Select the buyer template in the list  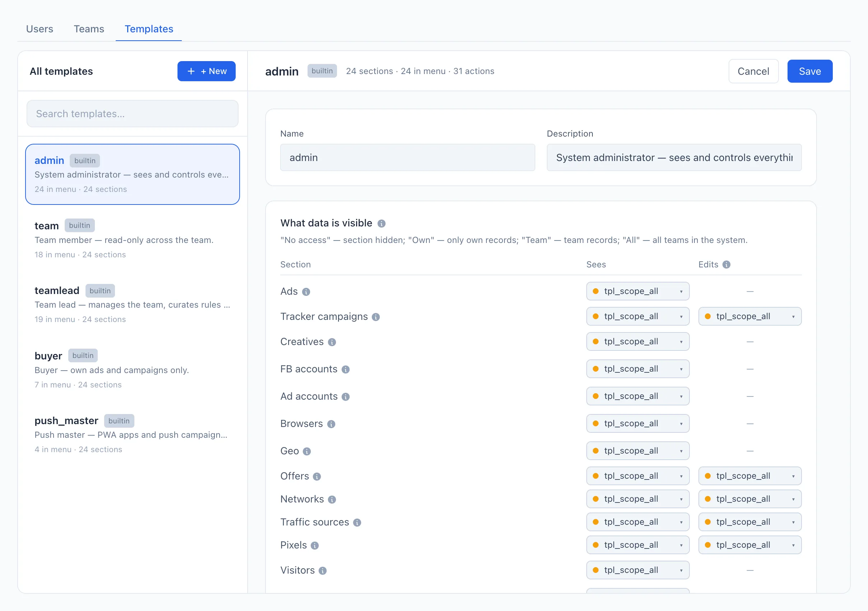(x=133, y=369)
